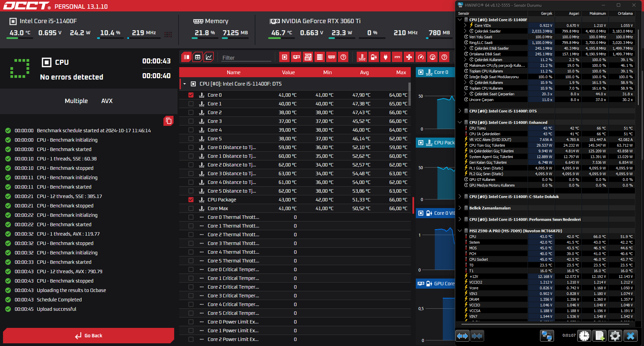The height and width of the screenshot is (346, 644).
Task: Filter sensors by temperature icon
Action: [x=362, y=57]
